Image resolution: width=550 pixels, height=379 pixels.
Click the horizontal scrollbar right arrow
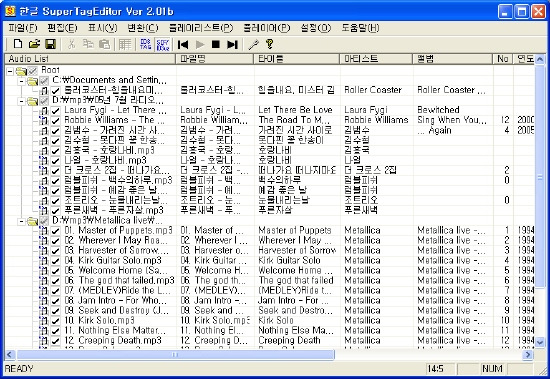click(x=528, y=355)
